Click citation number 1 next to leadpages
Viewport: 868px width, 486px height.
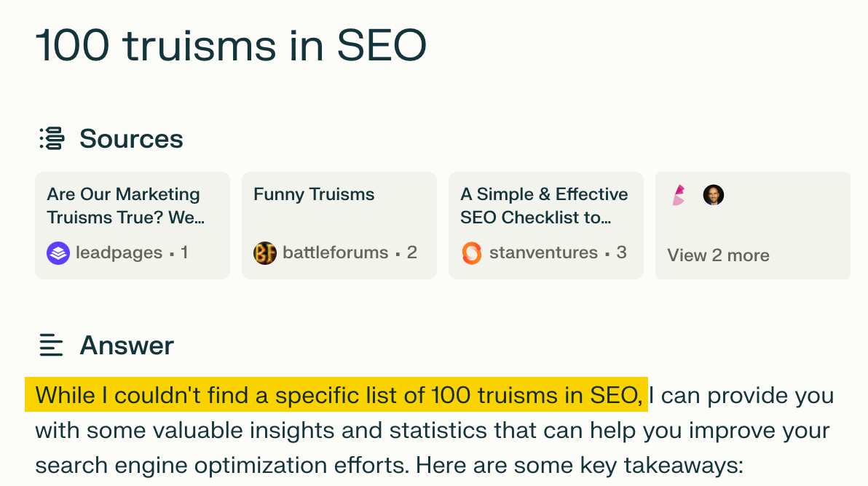[x=186, y=252]
